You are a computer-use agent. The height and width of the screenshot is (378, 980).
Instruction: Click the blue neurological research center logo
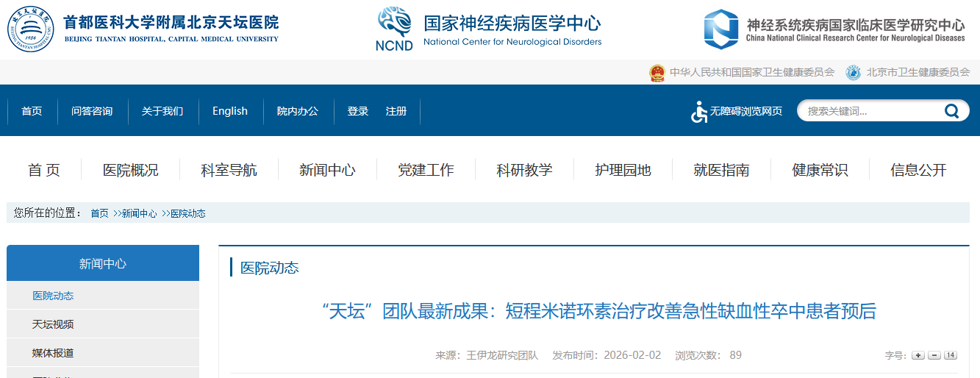[x=720, y=29]
